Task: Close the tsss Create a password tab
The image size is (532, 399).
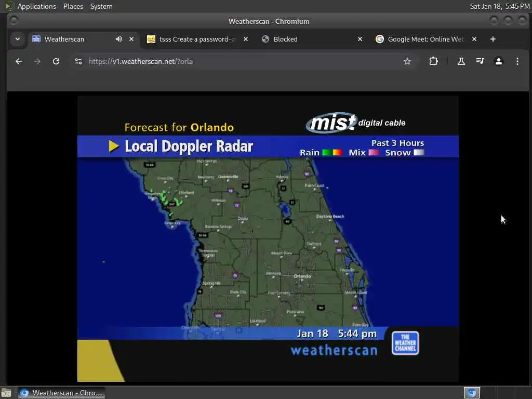Action: pos(246,39)
